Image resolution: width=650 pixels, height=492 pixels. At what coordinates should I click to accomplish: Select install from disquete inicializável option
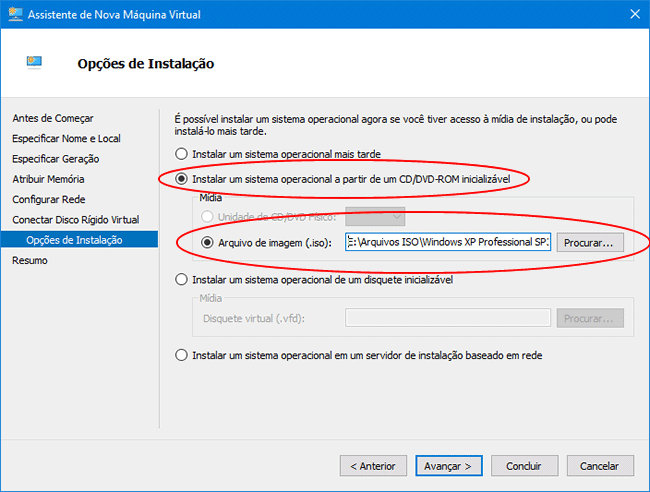tap(181, 280)
